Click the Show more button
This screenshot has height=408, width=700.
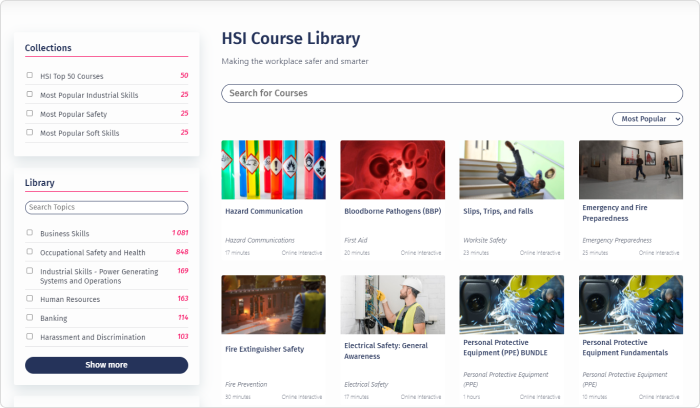point(106,365)
